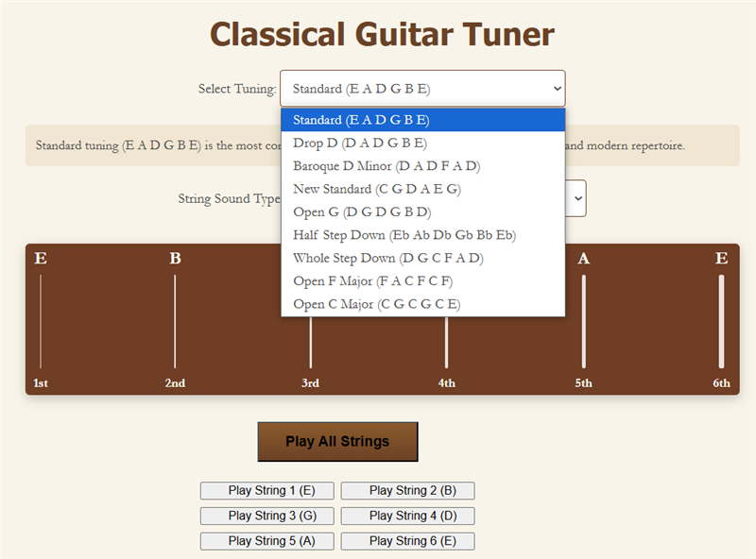Open the Select Tuning dropdown

click(422, 89)
